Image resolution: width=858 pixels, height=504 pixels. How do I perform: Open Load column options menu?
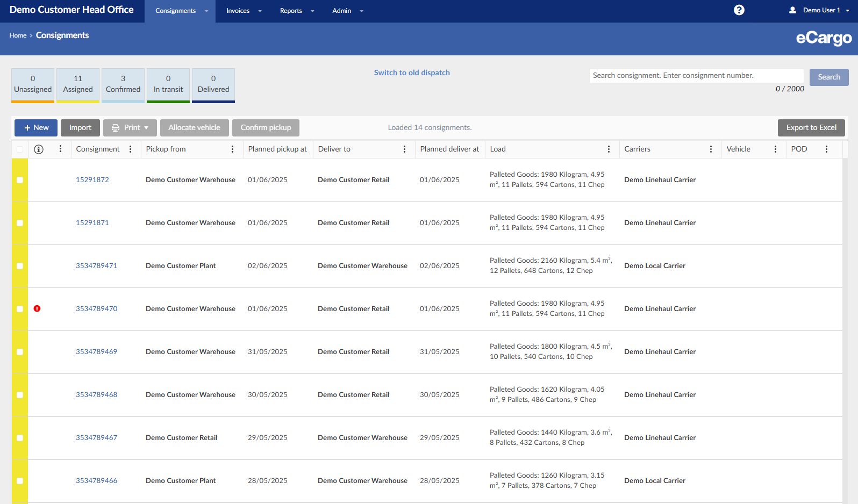point(609,149)
